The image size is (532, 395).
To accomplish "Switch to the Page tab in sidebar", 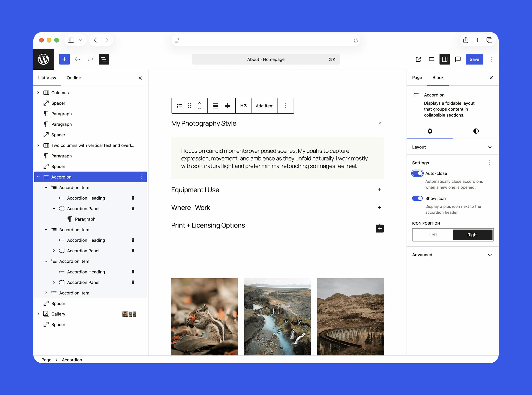I will tap(417, 77).
